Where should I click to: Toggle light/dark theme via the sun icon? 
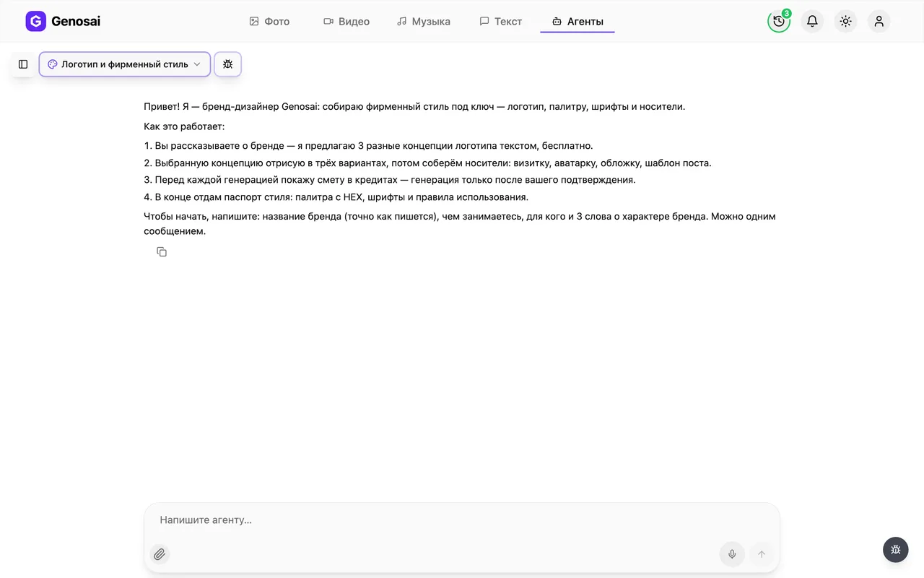click(x=845, y=22)
